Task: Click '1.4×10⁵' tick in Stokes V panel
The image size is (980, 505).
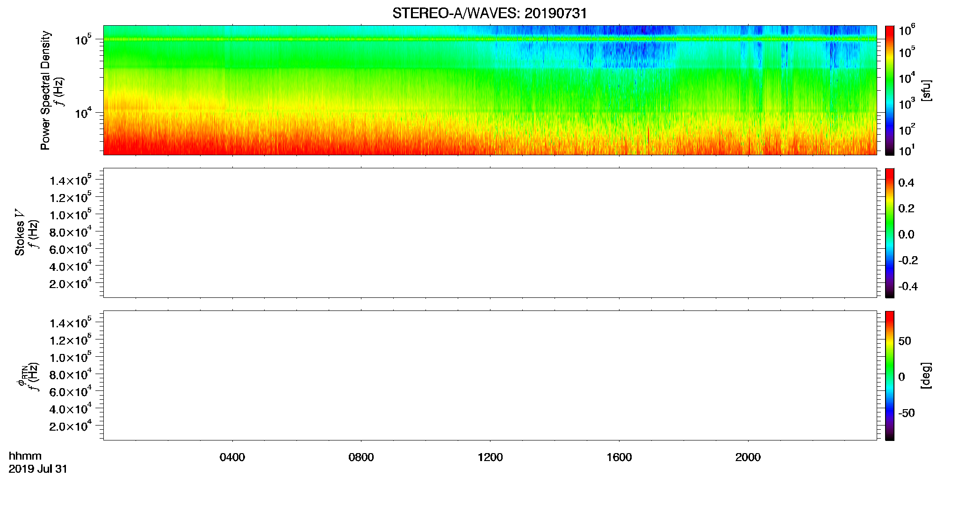Action: pos(71,180)
